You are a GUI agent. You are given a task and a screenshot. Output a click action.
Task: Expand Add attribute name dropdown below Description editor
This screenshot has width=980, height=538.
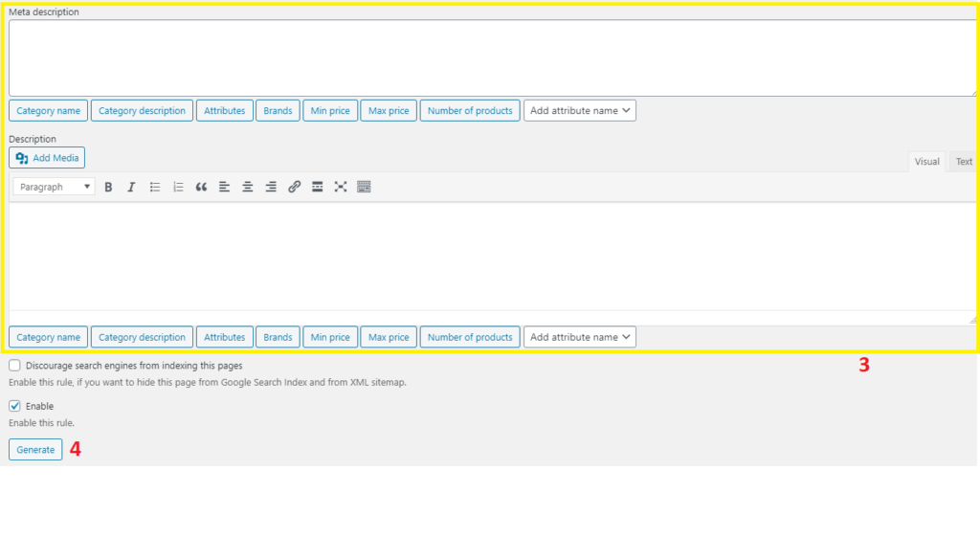[x=580, y=337]
